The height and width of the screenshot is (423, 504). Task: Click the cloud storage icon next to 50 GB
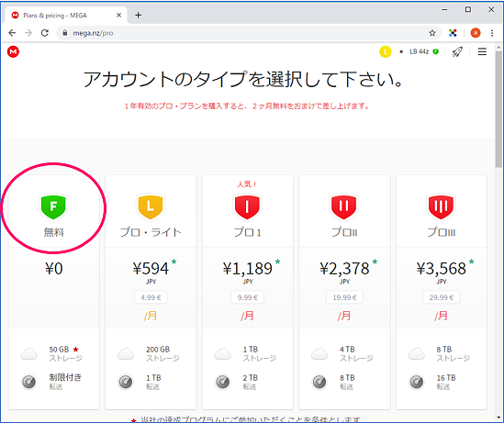29,353
